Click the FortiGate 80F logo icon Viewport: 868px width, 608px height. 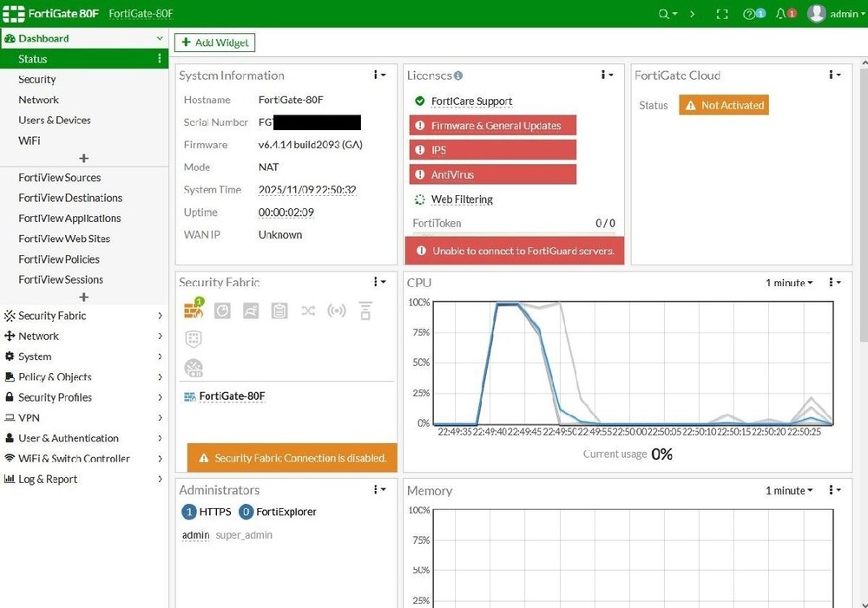coord(14,14)
